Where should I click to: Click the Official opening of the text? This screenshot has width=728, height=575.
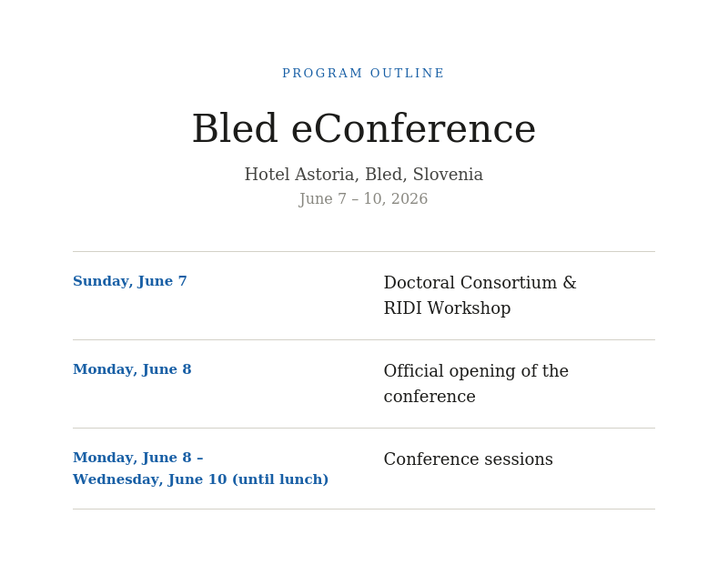point(476,371)
